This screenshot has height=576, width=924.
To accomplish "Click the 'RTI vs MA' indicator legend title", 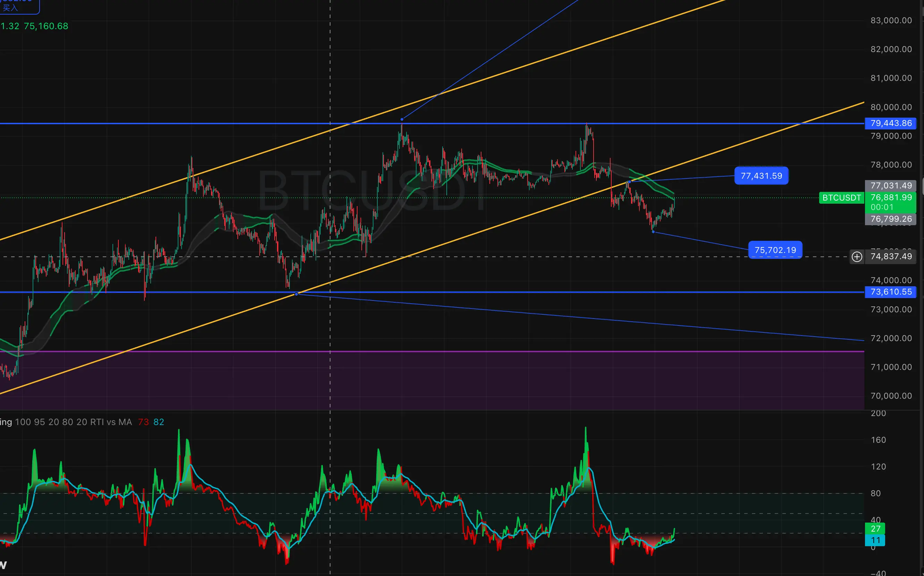I will tap(111, 422).
